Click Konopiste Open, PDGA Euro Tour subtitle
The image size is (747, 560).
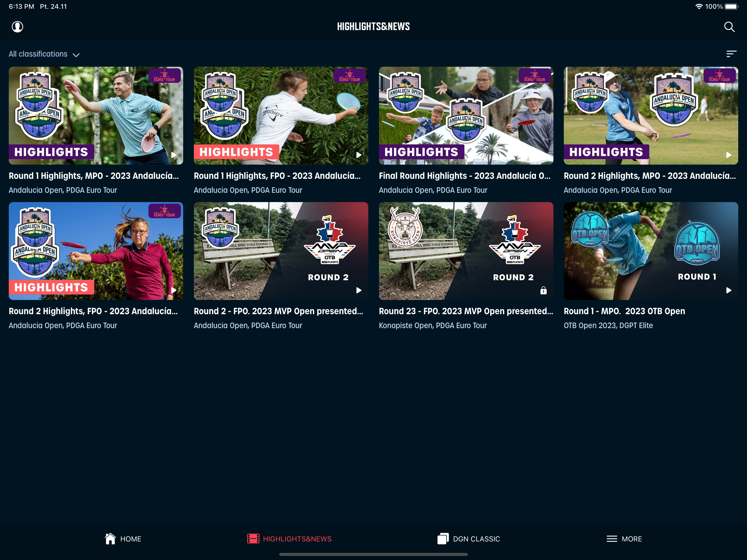tap(433, 325)
